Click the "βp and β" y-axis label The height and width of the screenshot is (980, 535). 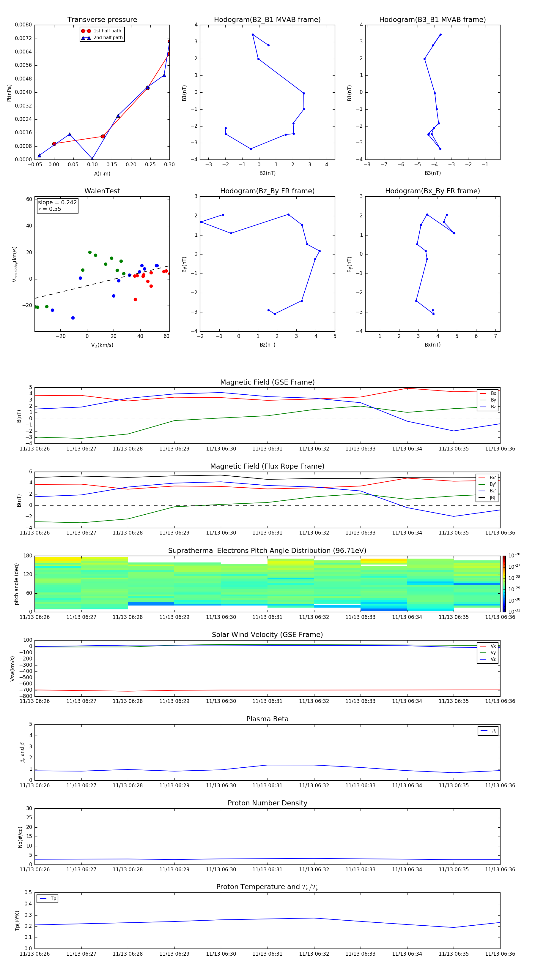click(22, 752)
